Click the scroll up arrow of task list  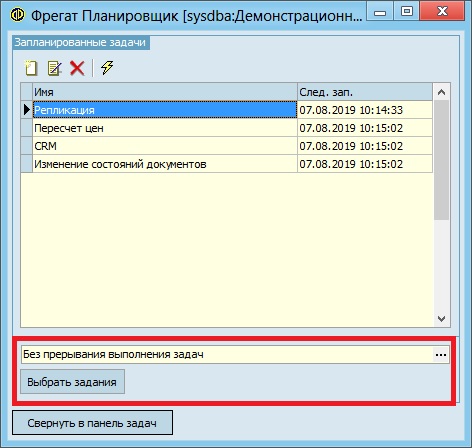click(x=441, y=92)
